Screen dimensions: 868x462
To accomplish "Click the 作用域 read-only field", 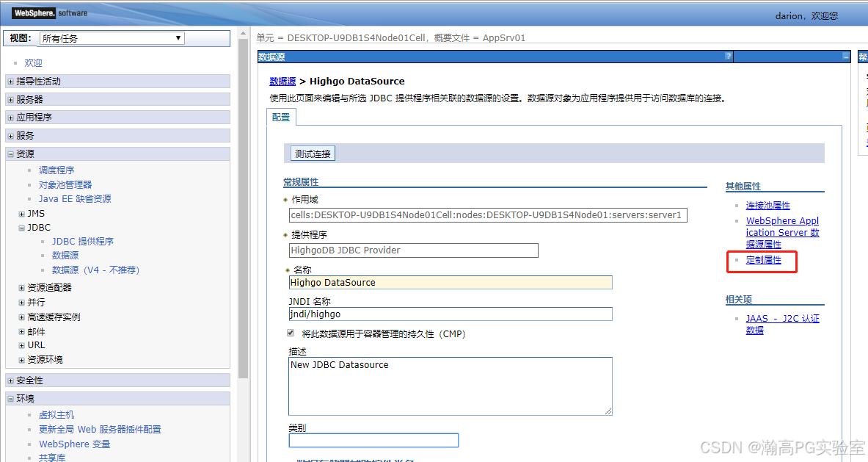I will (488, 215).
